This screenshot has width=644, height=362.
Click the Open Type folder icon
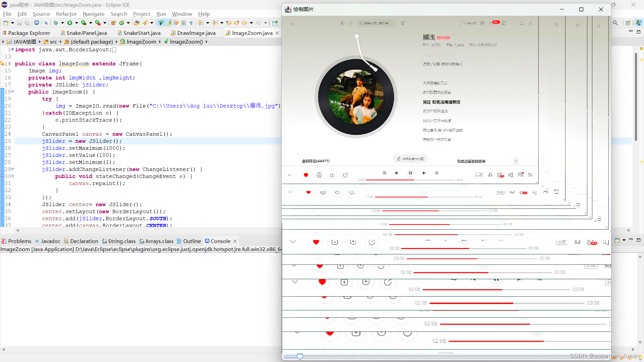[137, 23]
